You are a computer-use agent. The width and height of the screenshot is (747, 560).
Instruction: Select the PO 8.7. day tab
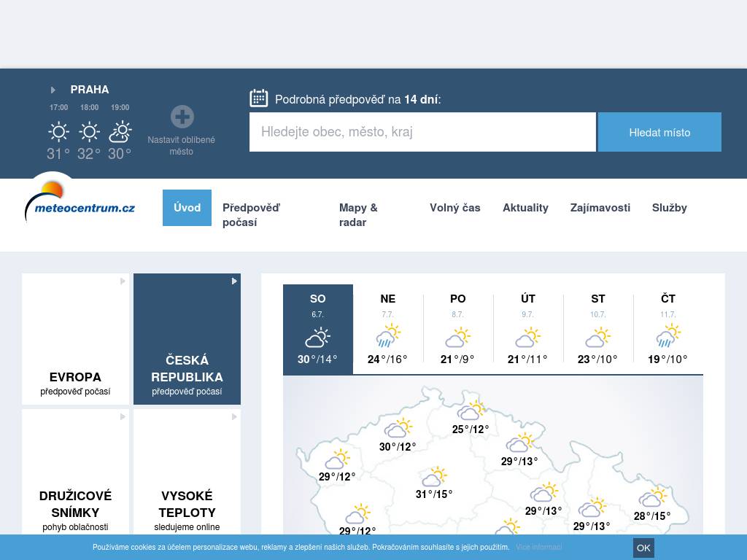tap(458, 329)
